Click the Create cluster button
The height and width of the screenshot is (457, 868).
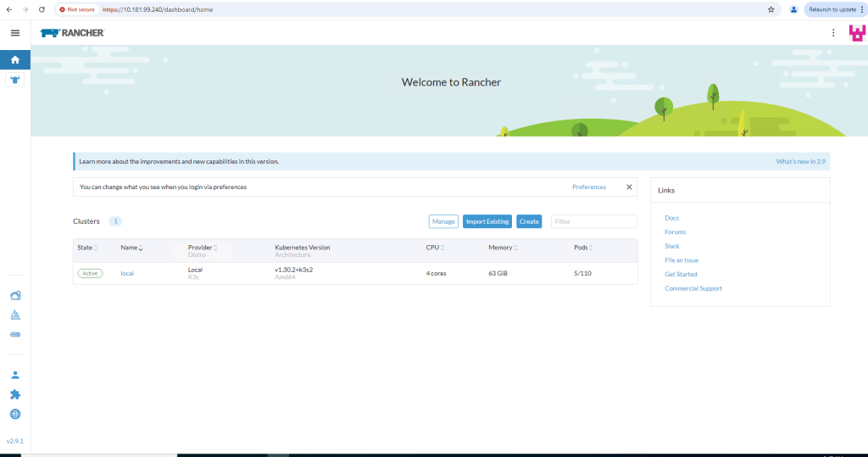pos(529,221)
